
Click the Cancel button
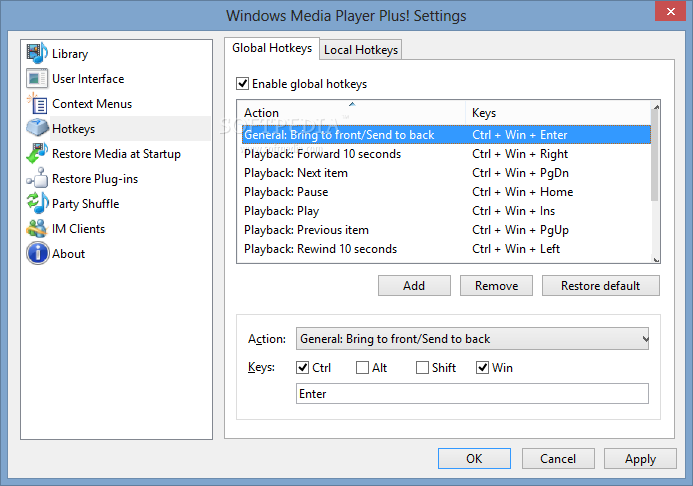click(x=558, y=459)
